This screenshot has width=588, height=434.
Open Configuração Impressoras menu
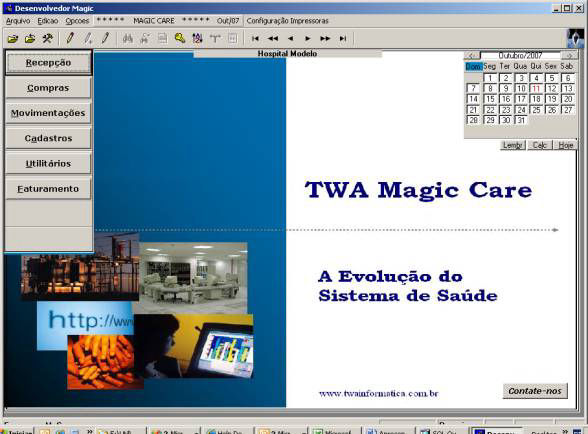tap(287, 21)
